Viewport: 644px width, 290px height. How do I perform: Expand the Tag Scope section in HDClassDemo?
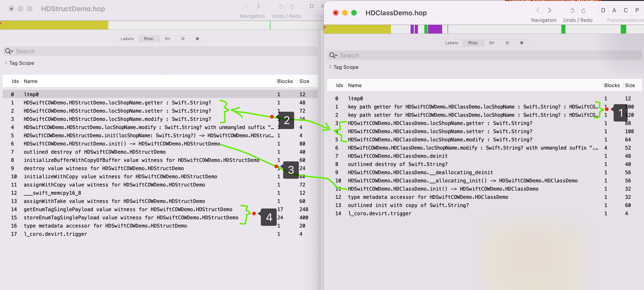(331, 67)
